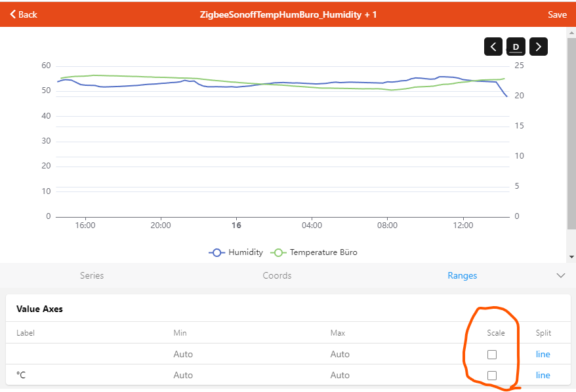Switch to the Coords tab
The height and width of the screenshot is (392, 576).
click(x=277, y=276)
